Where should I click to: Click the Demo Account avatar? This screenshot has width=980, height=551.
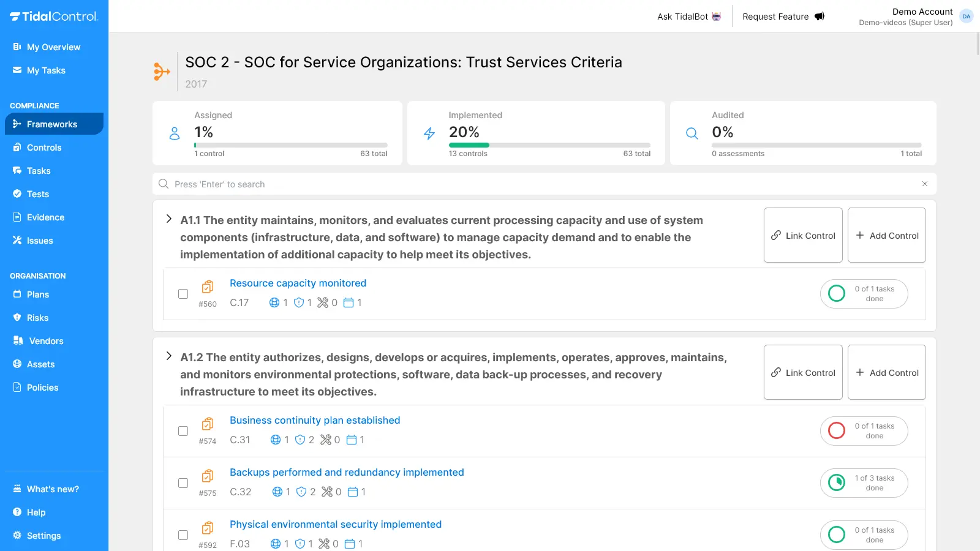point(966,17)
